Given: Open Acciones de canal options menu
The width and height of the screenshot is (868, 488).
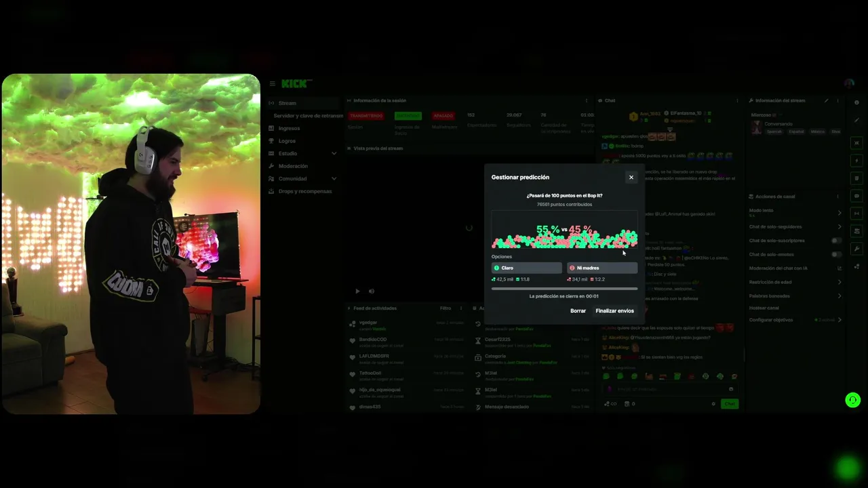Looking at the screenshot, I should coord(838,197).
